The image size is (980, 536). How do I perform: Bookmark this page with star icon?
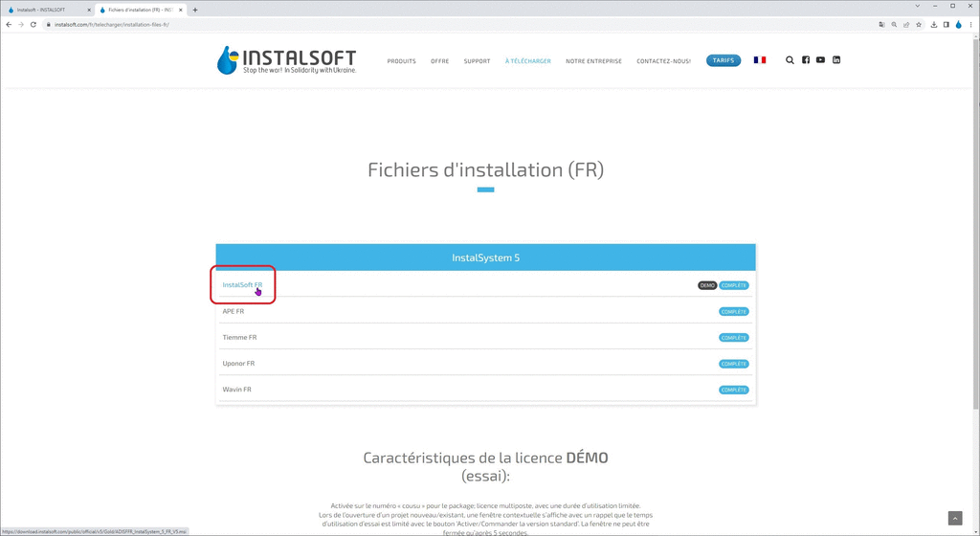tap(919, 24)
